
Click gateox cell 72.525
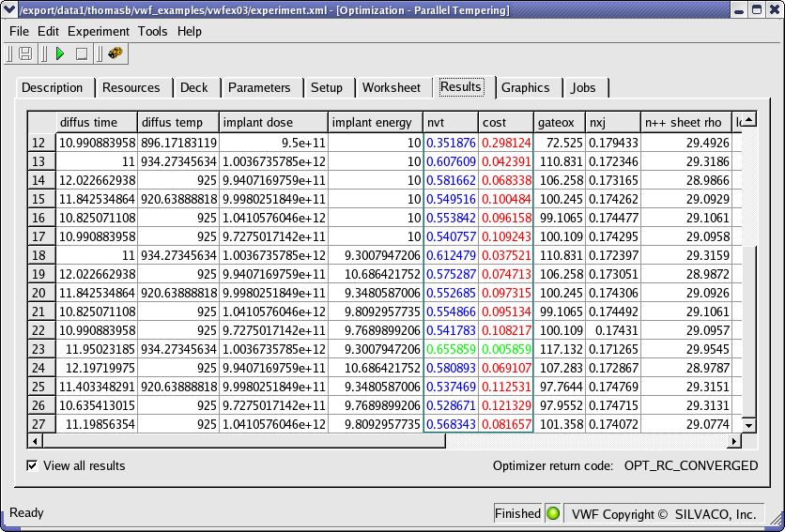pos(560,143)
